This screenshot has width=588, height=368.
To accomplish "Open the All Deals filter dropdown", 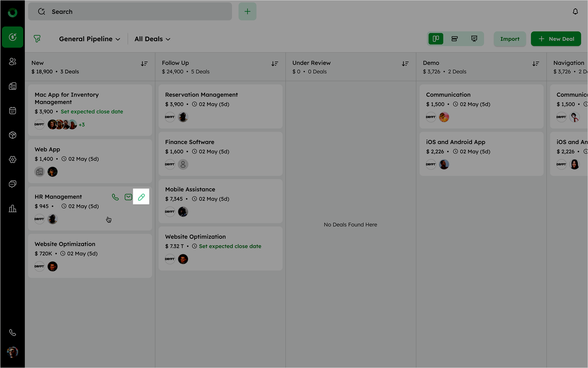I will pyautogui.click(x=152, y=39).
